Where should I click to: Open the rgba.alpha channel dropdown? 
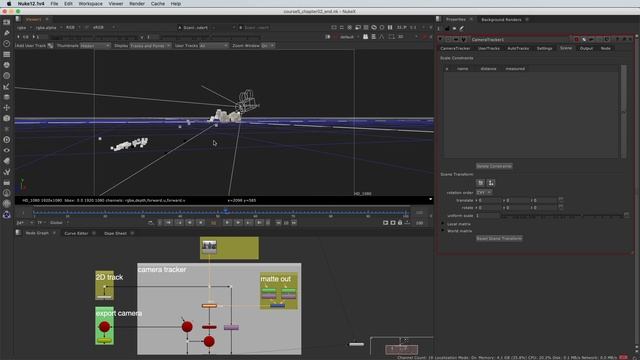click(49, 28)
